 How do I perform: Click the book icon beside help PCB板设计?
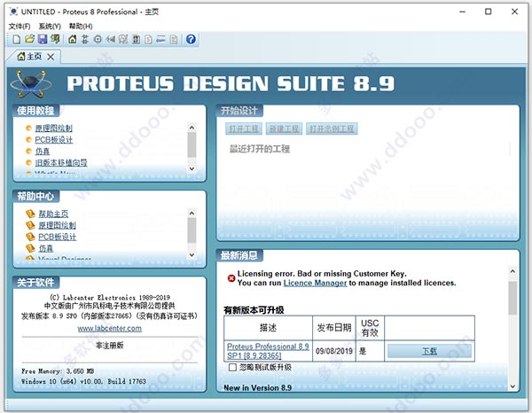tap(30, 237)
